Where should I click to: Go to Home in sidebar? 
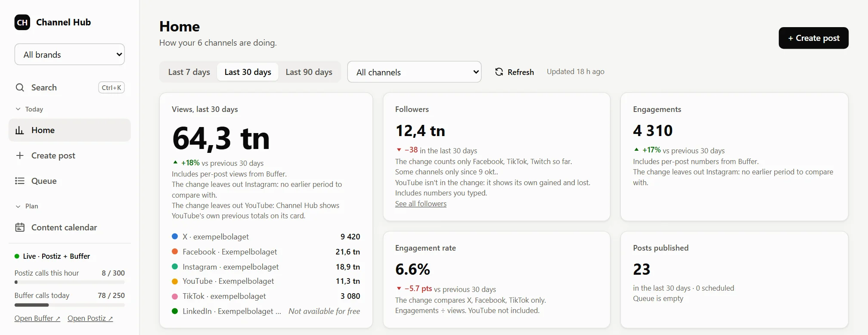(x=70, y=130)
